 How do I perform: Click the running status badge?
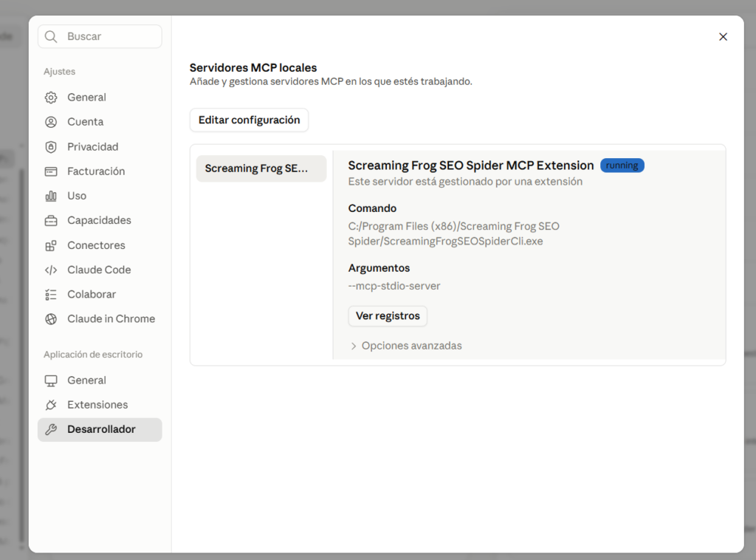click(x=622, y=165)
